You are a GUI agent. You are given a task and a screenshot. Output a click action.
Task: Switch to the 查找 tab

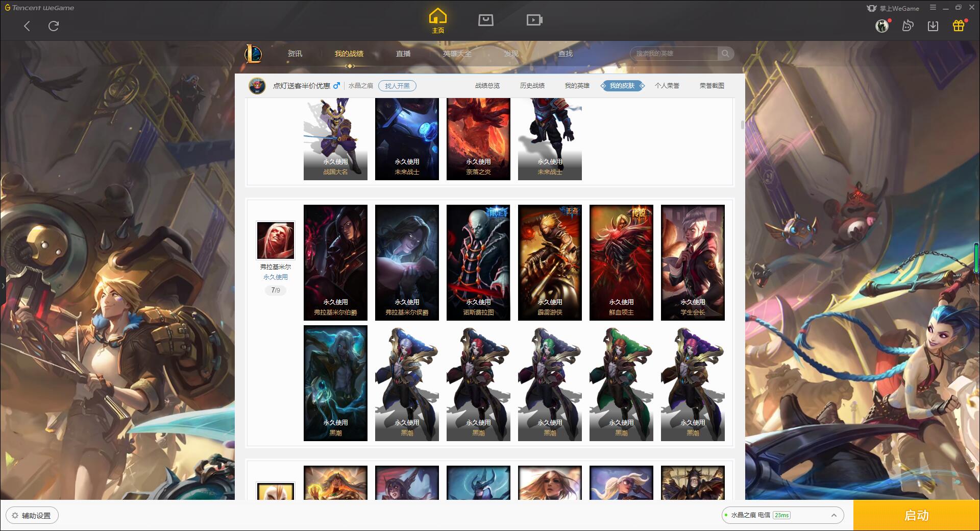point(566,54)
